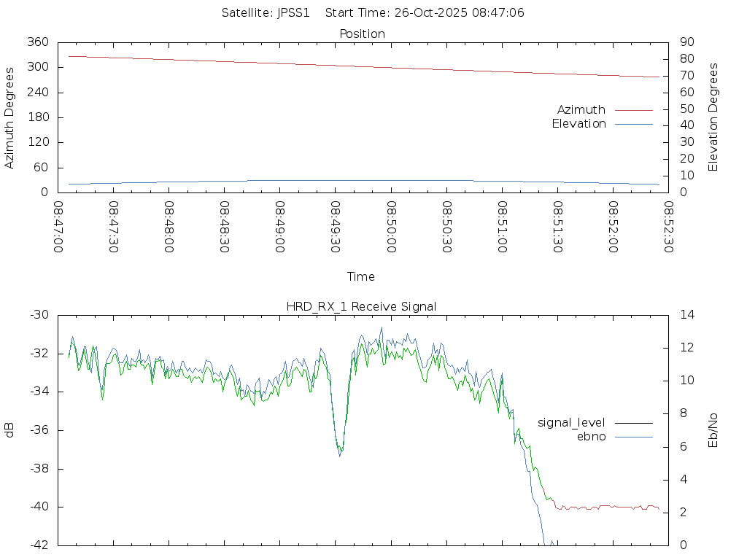The image size is (747, 560).
Task: Click the Eb/No axis title
Action: [x=713, y=430]
